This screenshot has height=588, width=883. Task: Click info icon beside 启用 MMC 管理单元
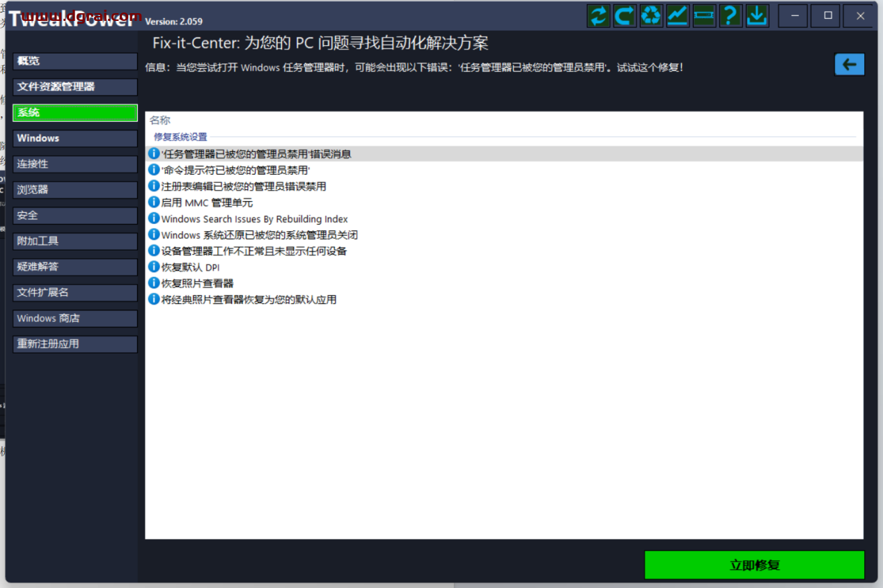(x=154, y=202)
